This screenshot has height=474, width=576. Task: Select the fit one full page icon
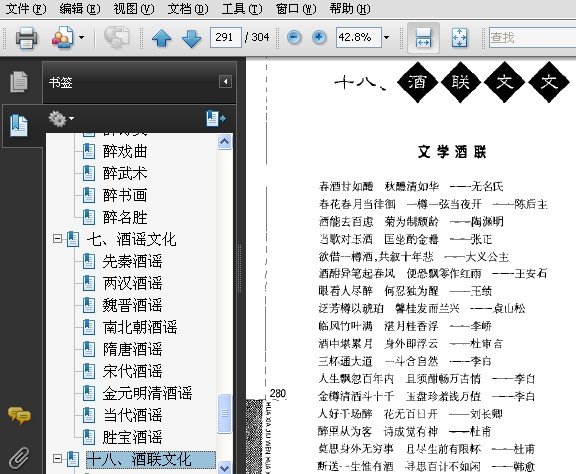(x=459, y=37)
